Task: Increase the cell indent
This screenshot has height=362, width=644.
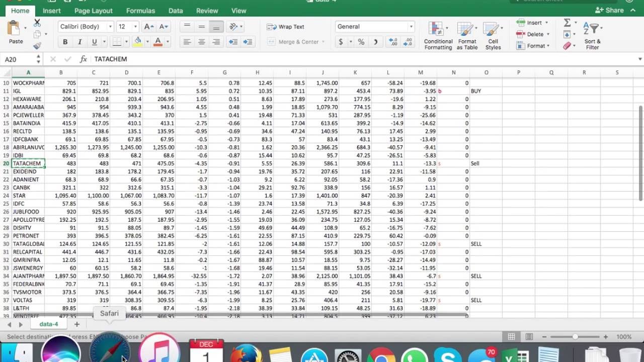Action: click(248, 42)
